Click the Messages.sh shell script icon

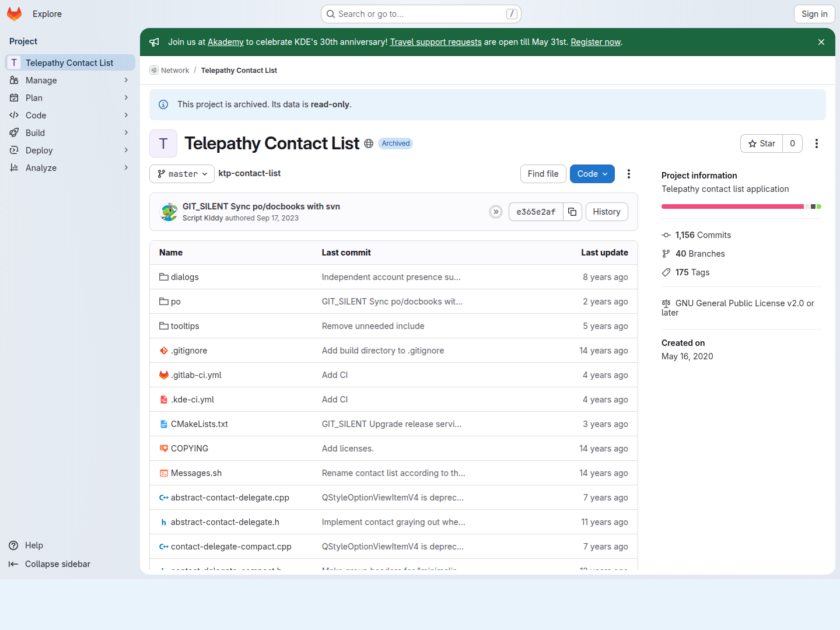164,473
